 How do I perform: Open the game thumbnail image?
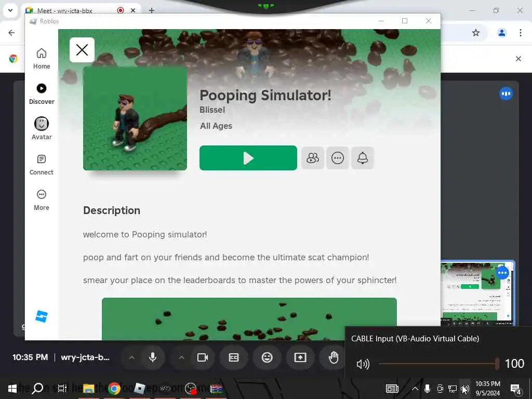tap(135, 118)
